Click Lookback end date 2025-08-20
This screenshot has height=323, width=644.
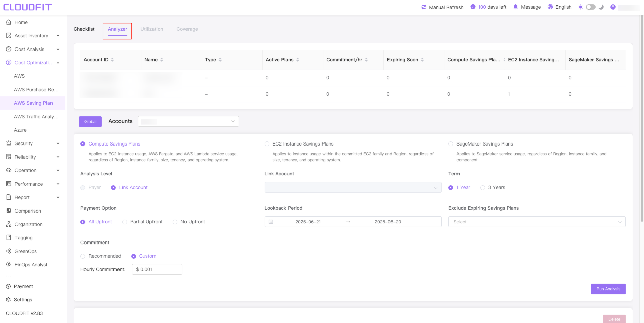click(x=388, y=222)
